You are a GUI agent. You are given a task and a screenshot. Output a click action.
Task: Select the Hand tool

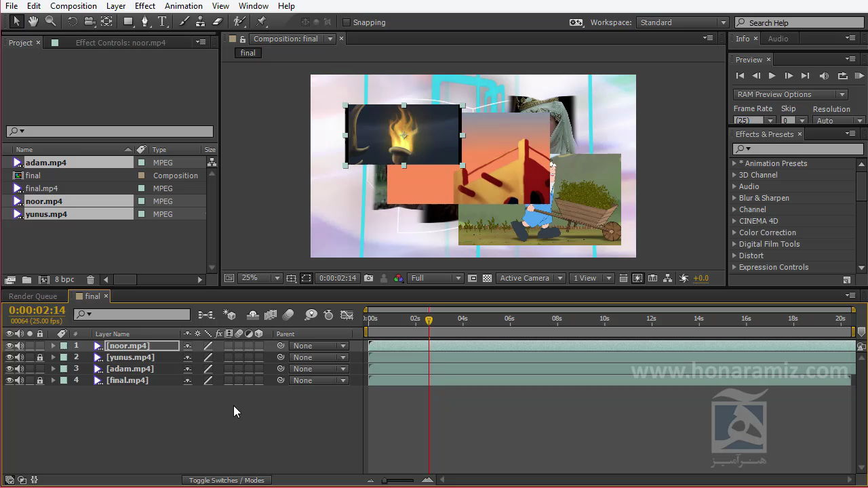[33, 22]
